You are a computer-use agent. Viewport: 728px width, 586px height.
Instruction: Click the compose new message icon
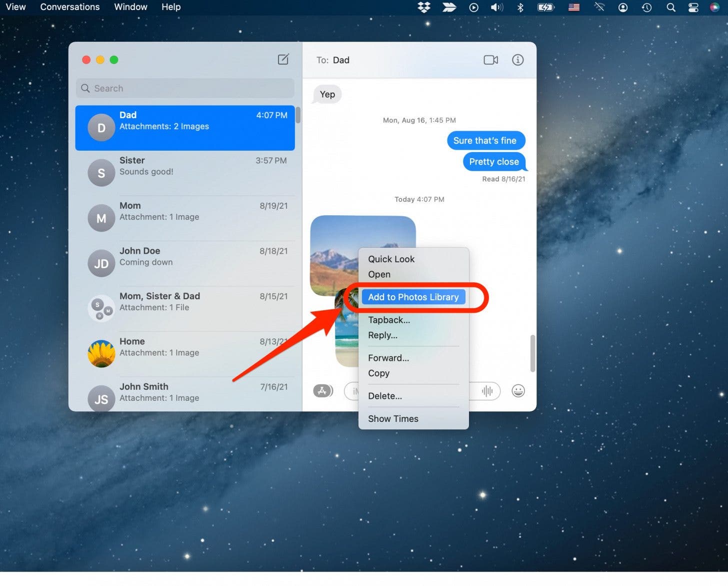click(x=283, y=60)
